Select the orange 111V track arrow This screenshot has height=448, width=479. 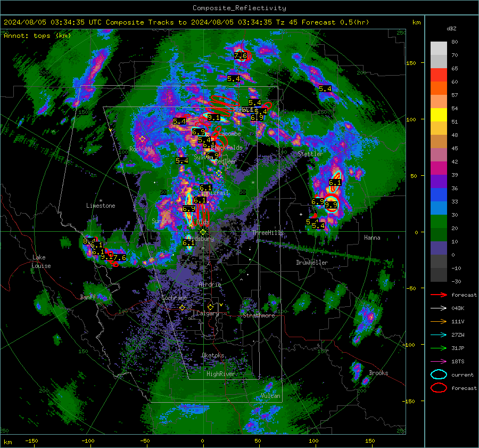439,321
